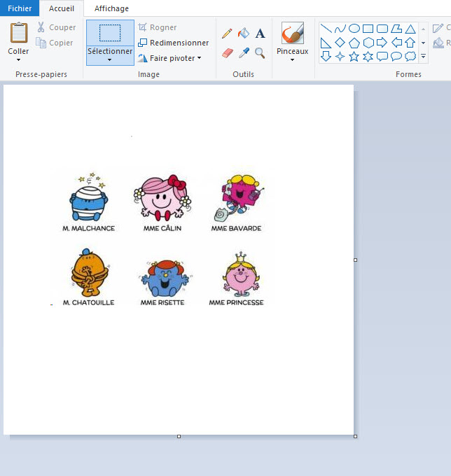
Task: Choose the Oval callout shape
Action: 396,57
